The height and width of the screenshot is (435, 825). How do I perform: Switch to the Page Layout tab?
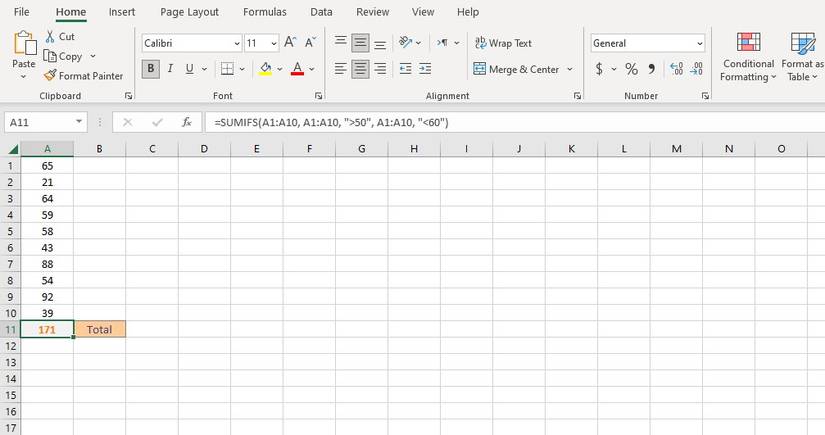[x=189, y=12]
